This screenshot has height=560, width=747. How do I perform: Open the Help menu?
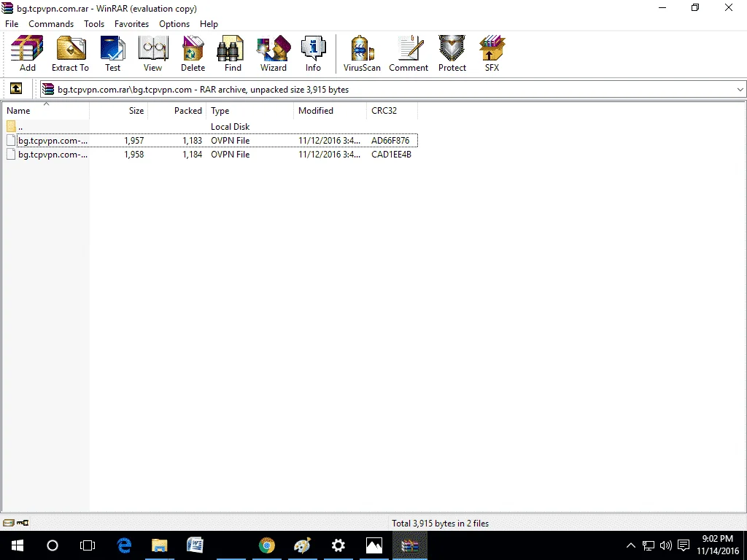point(209,24)
